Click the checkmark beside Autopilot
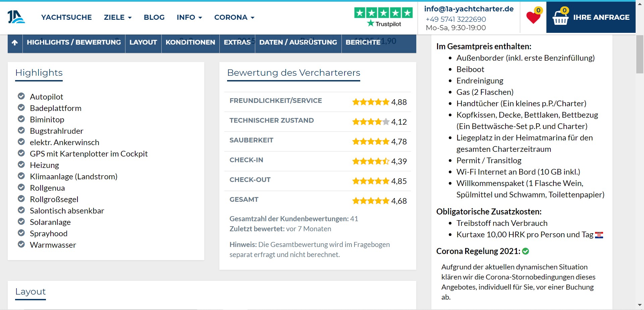Screen dimensions: 644x310 (x=21, y=97)
